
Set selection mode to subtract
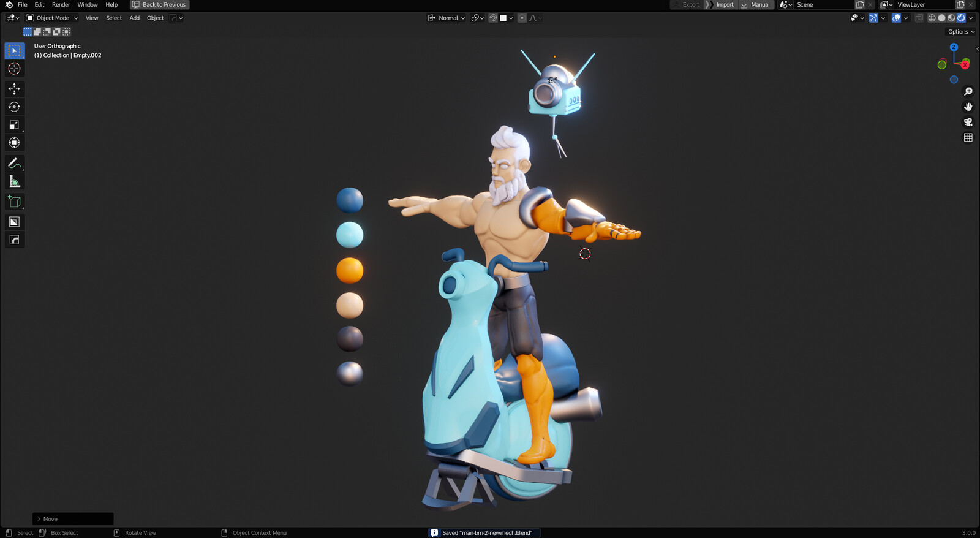point(47,31)
